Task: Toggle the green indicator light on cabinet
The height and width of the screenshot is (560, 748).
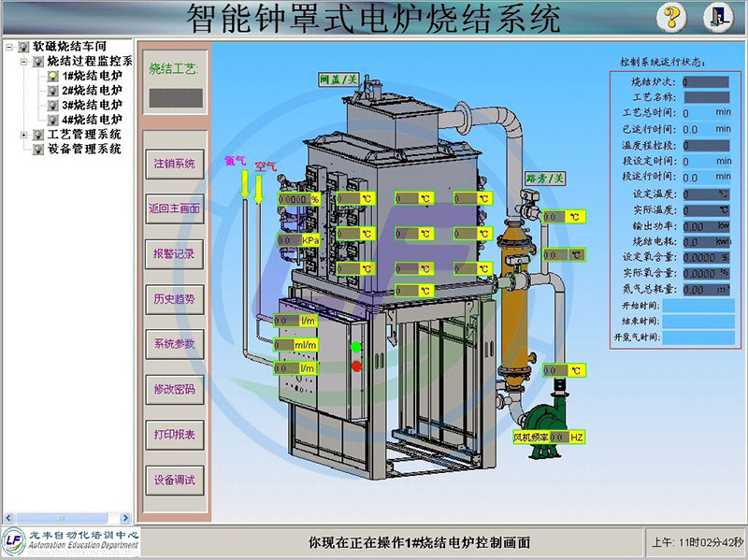Action: tap(355, 347)
